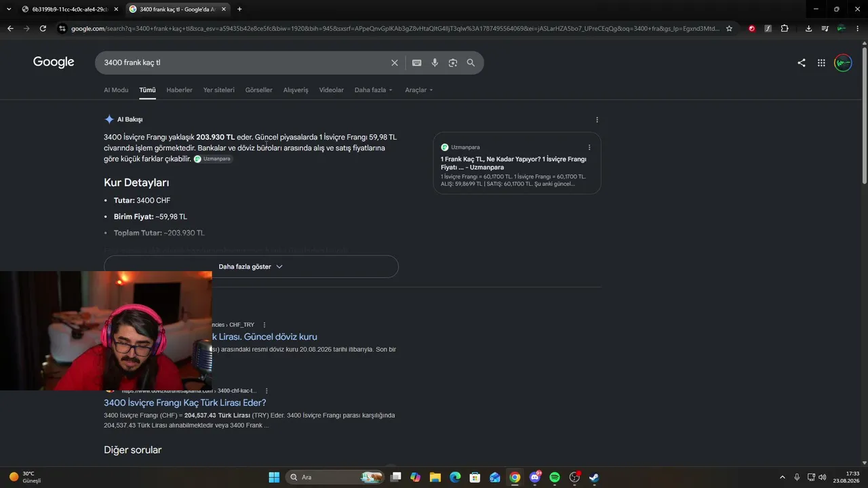Open Microsoft Edge from the taskbar
The width and height of the screenshot is (868, 488).
(455, 477)
